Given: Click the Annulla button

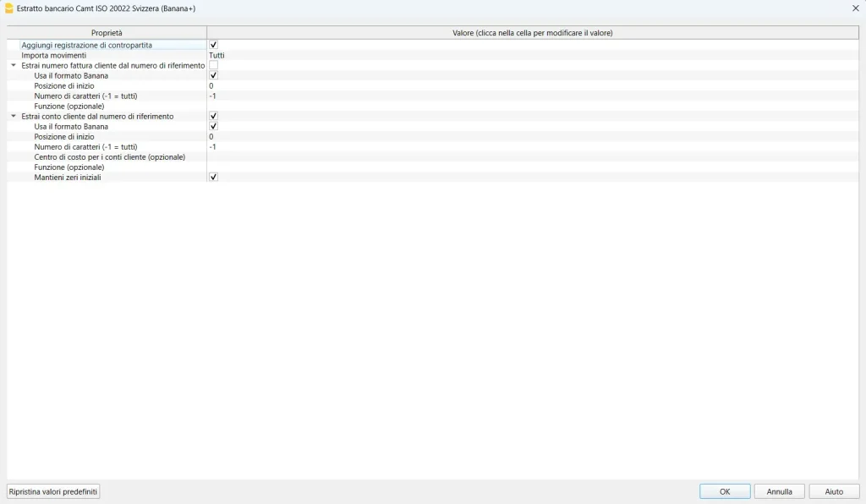Looking at the screenshot, I should [779, 491].
